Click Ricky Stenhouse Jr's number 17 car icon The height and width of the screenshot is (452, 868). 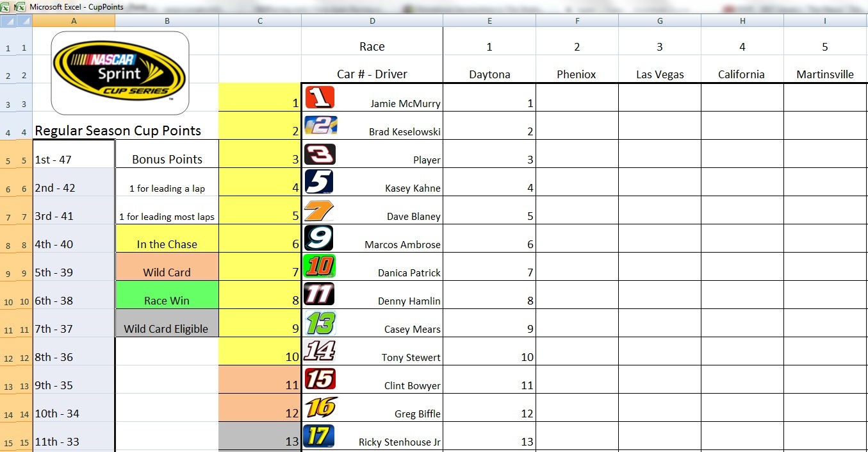point(320,435)
